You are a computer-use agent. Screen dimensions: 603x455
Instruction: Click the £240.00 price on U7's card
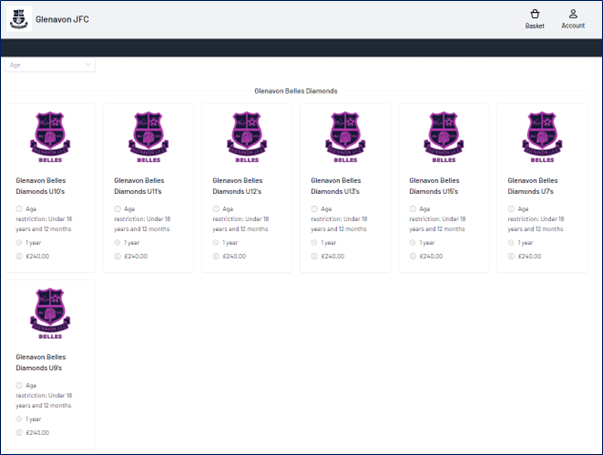click(x=530, y=256)
